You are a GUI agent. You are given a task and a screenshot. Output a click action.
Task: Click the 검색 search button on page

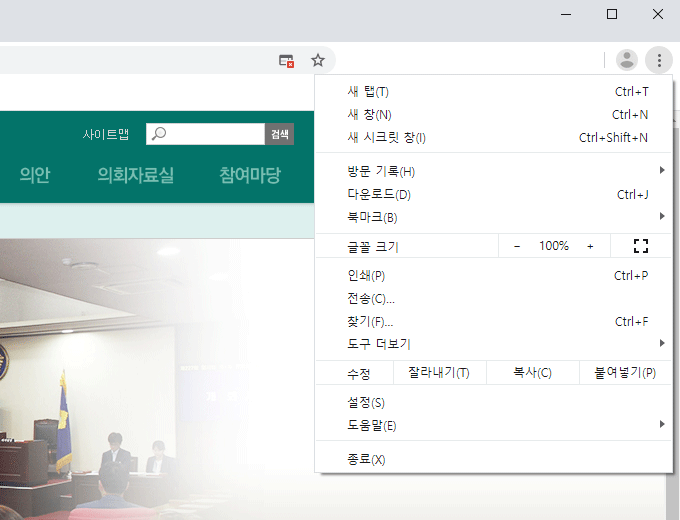279,134
